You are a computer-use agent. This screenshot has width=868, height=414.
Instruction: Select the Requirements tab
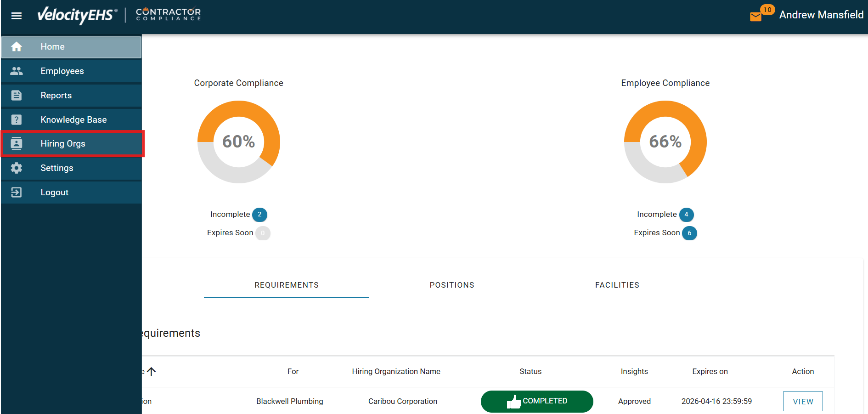pyautogui.click(x=287, y=285)
